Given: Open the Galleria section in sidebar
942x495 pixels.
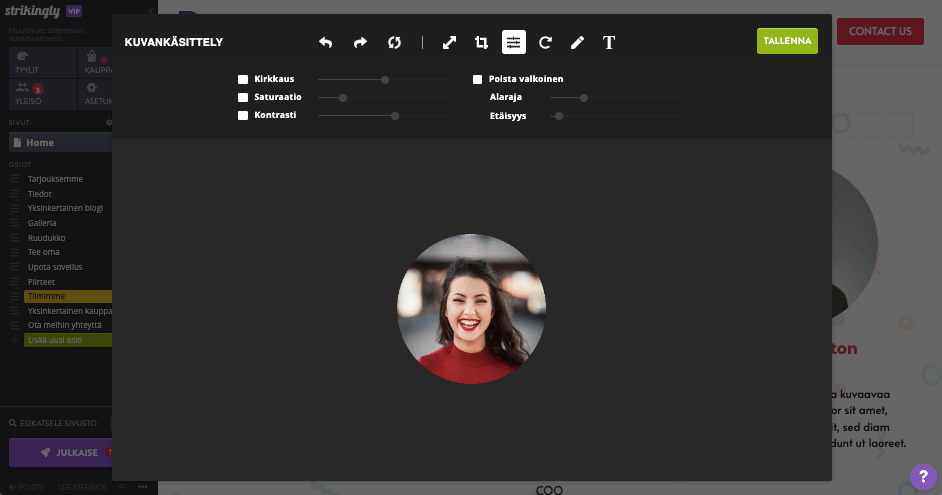Looking at the screenshot, I should point(42,223).
